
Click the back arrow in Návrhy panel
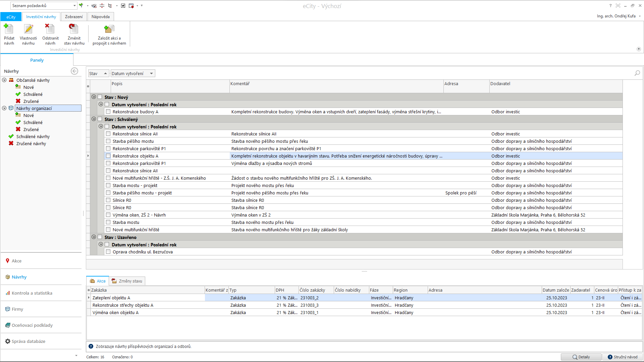[74, 71]
